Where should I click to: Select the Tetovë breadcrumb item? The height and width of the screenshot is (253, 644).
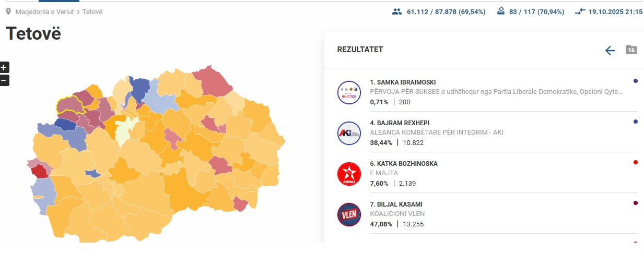click(92, 11)
